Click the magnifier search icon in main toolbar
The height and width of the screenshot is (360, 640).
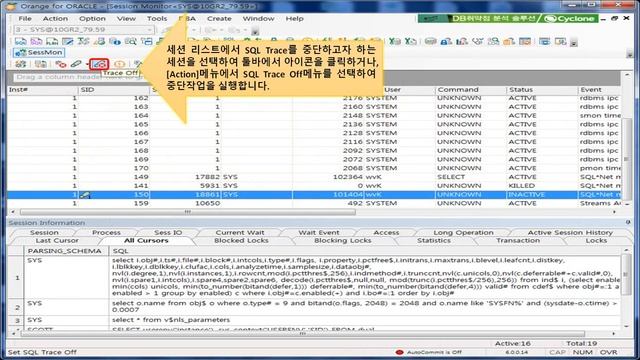(131, 41)
